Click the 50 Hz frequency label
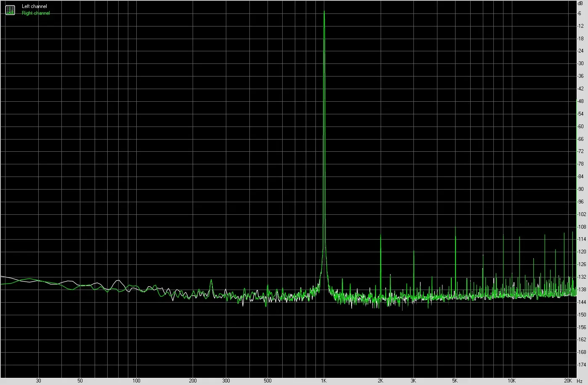The height and width of the screenshot is (385, 588). [x=80, y=381]
